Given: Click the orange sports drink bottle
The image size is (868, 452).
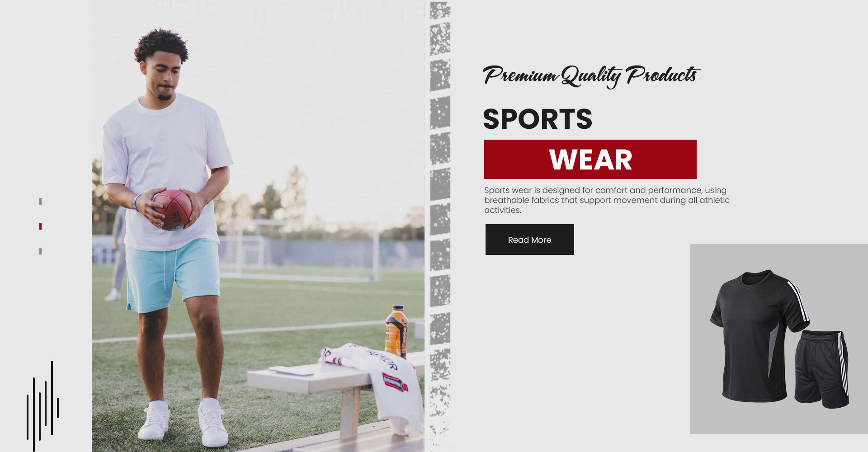Looking at the screenshot, I should (x=396, y=331).
